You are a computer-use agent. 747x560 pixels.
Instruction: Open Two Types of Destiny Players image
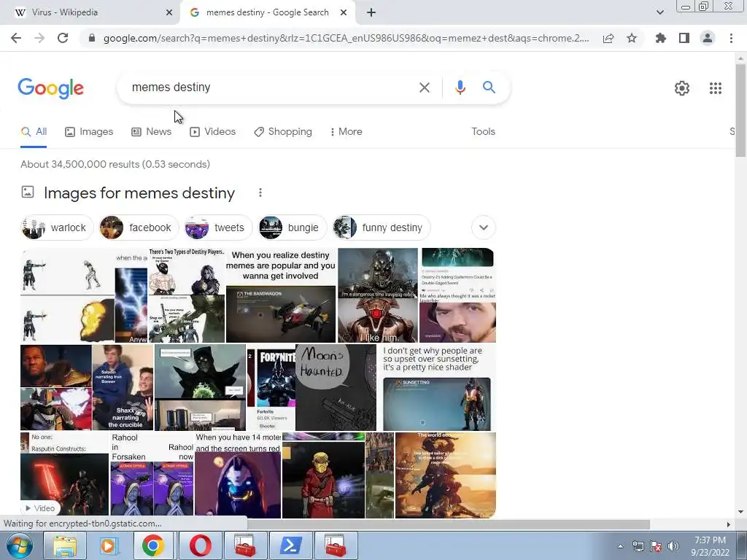(186, 295)
